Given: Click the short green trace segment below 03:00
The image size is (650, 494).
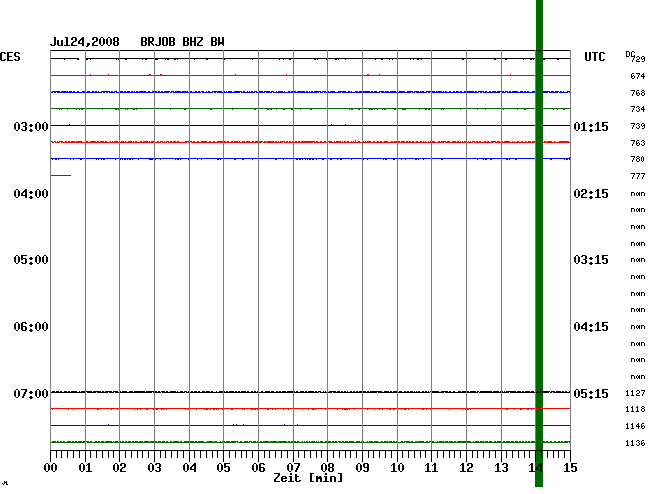Looking at the screenshot, I should pyautogui.click(x=61, y=175).
